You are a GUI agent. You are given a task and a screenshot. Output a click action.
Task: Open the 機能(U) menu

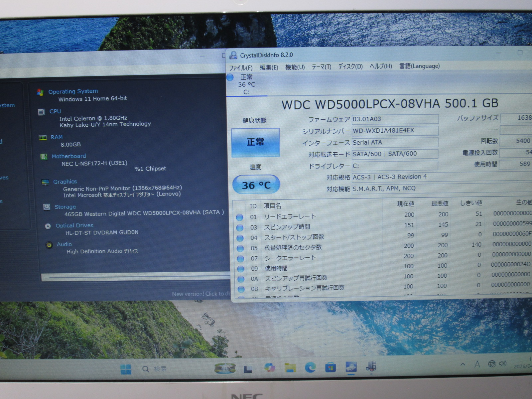pos(295,67)
